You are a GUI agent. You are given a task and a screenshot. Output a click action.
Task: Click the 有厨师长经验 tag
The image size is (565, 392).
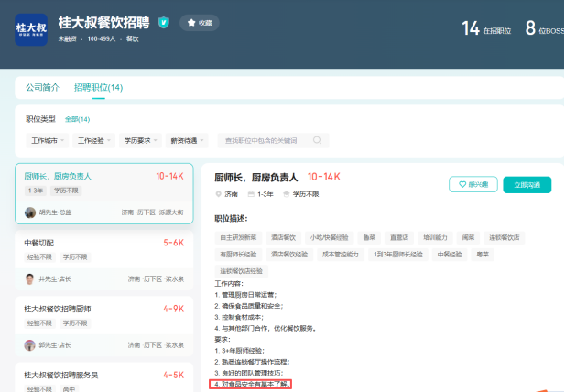[x=238, y=255]
